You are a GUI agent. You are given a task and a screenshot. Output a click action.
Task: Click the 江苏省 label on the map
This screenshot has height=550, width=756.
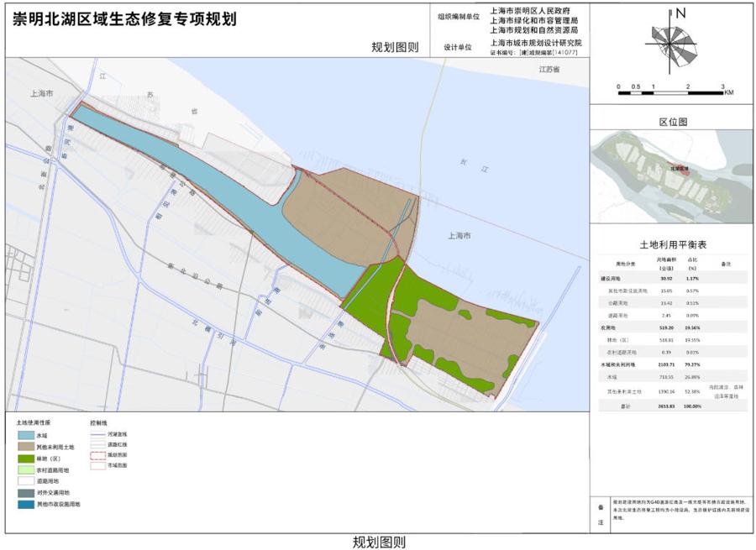550,71
